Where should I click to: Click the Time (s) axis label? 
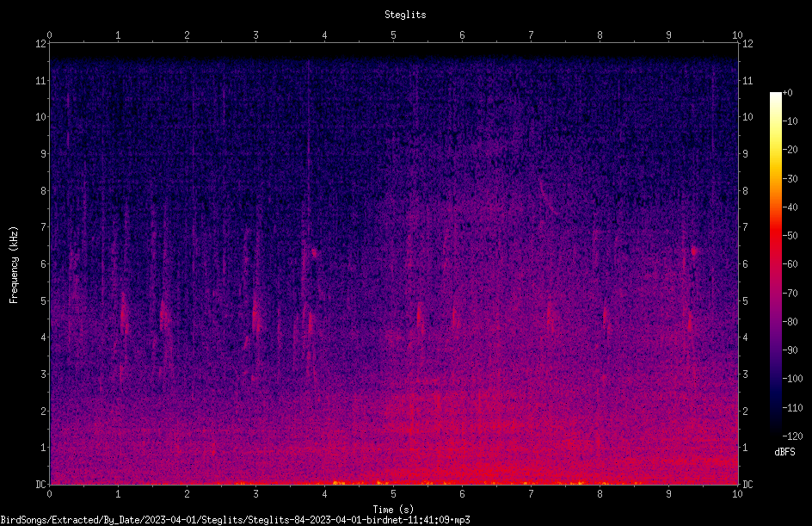[393, 510]
